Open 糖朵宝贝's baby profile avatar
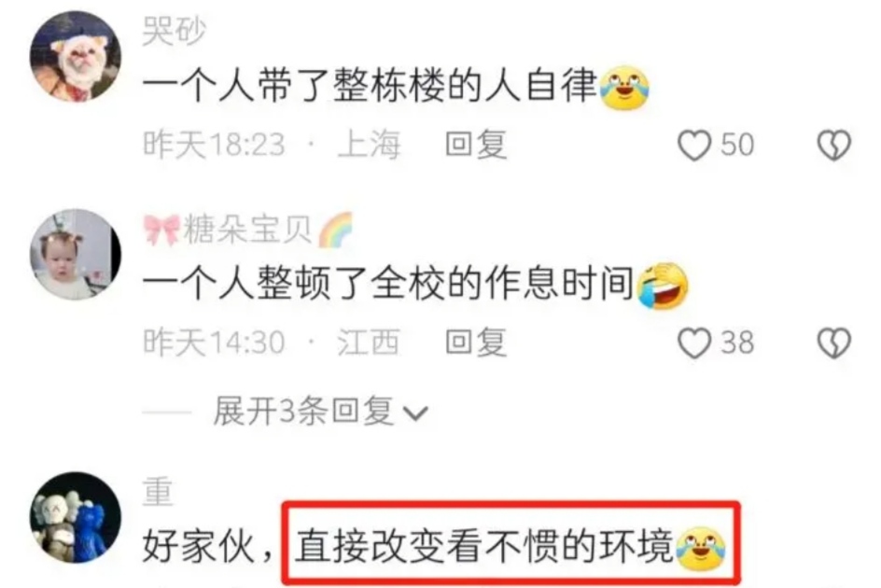881x588 pixels. (x=76, y=254)
